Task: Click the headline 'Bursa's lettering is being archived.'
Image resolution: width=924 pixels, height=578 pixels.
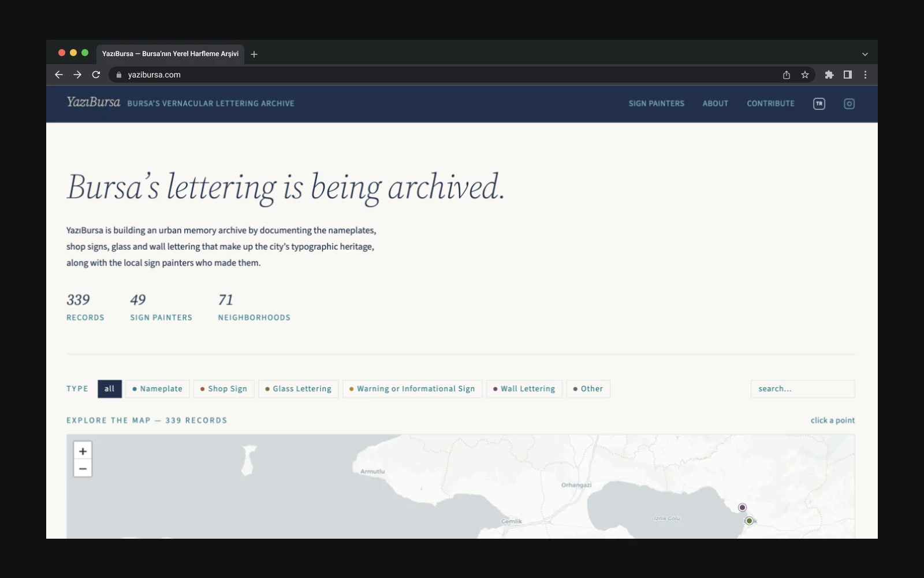Action: click(286, 187)
